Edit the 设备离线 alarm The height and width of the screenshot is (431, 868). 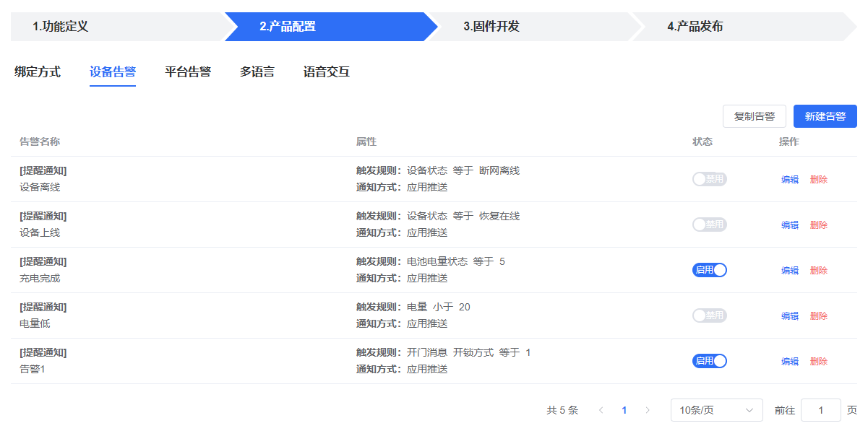pos(789,178)
